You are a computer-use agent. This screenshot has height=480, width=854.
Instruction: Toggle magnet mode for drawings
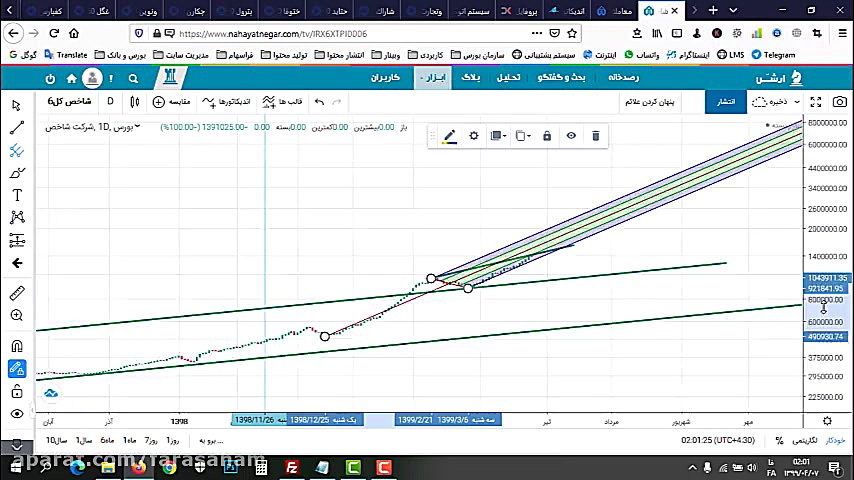click(x=17, y=346)
